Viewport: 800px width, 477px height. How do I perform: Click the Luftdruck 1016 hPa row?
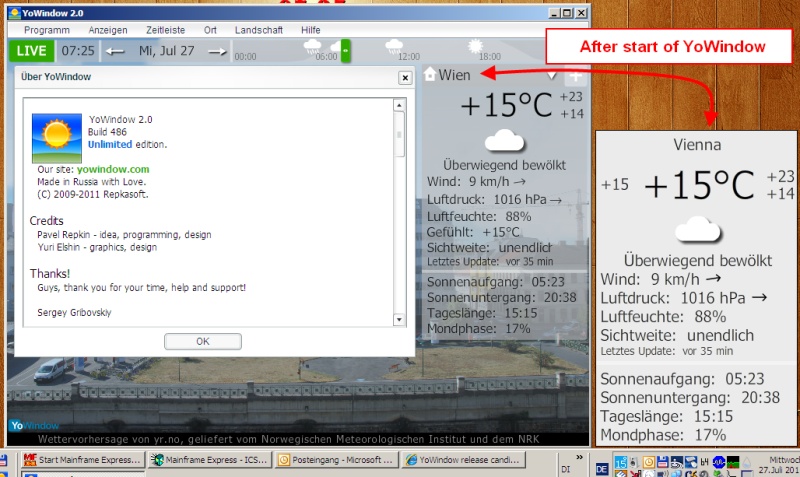pyautogui.click(x=494, y=199)
